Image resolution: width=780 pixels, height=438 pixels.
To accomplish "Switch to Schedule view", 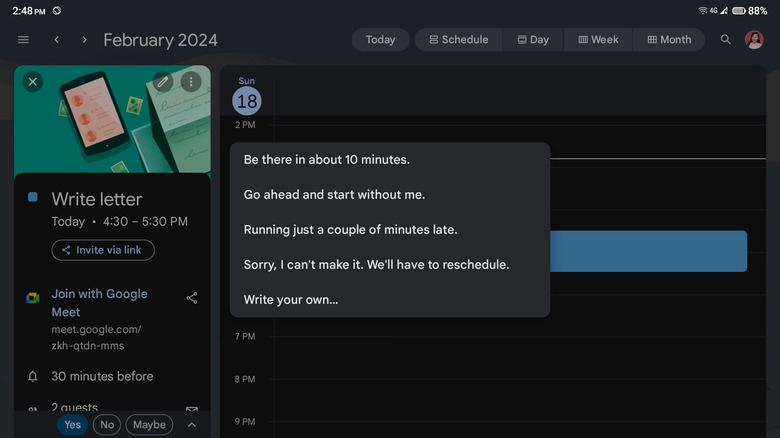I will pyautogui.click(x=459, y=40).
